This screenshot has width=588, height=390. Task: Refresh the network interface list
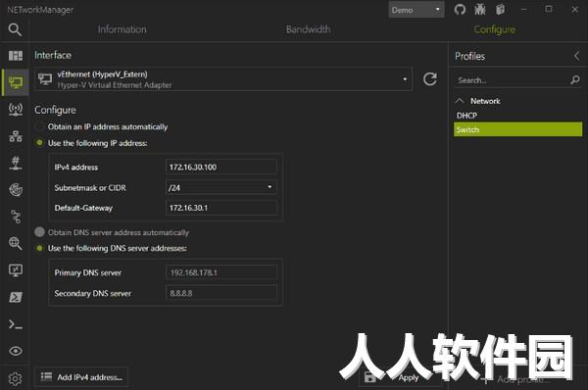430,79
